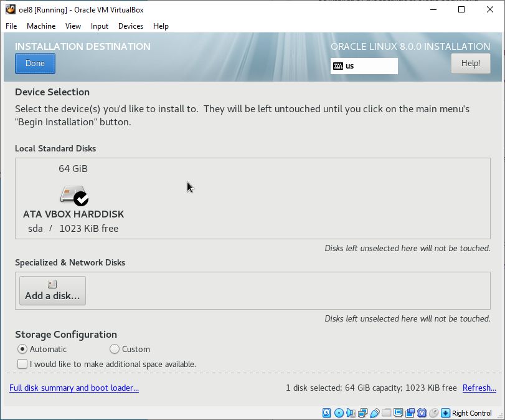This screenshot has width=505, height=420.
Task: Click the 'Right Control' host key label
Action: point(471,413)
